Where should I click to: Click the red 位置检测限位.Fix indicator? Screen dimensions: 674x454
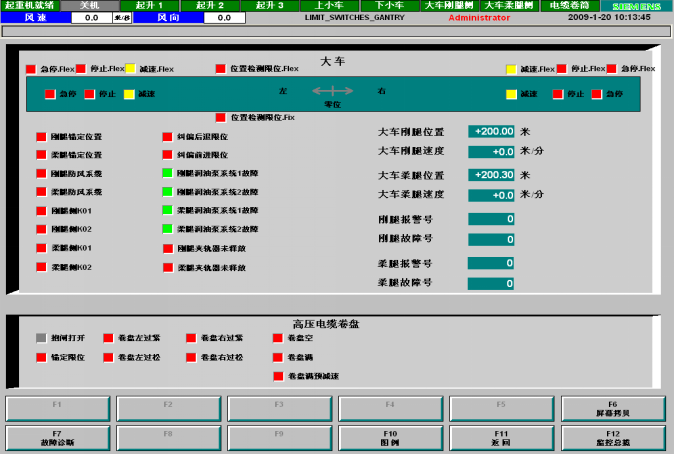[220, 117]
